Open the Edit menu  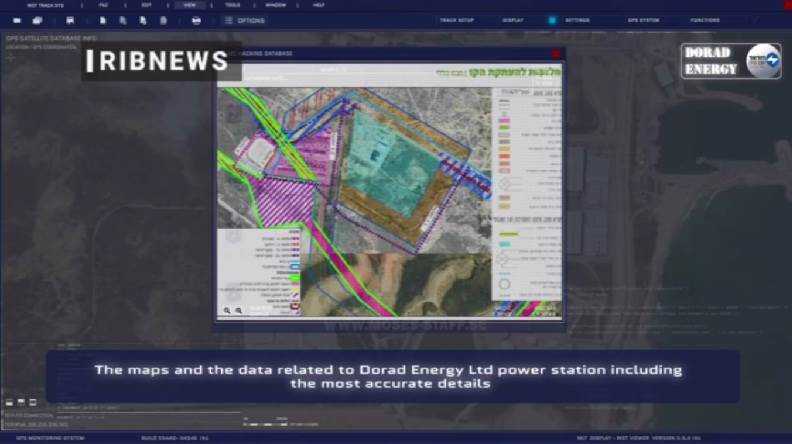point(146,5)
